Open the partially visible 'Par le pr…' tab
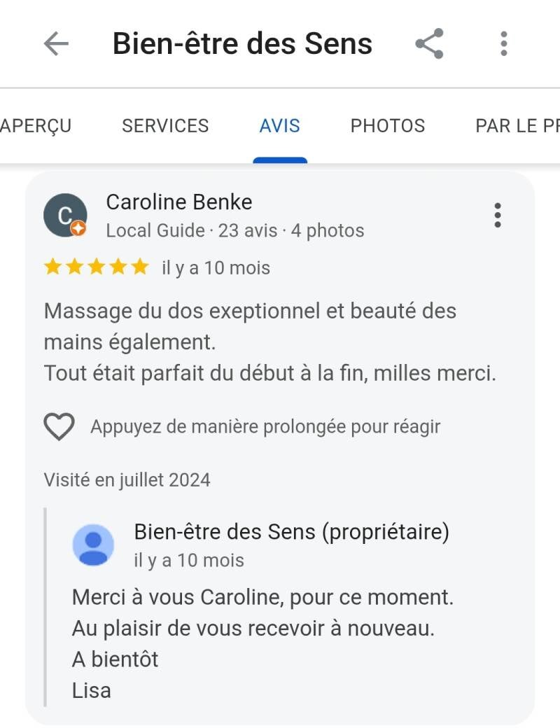The width and height of the screenshot is (560, 728). (517, 126)
